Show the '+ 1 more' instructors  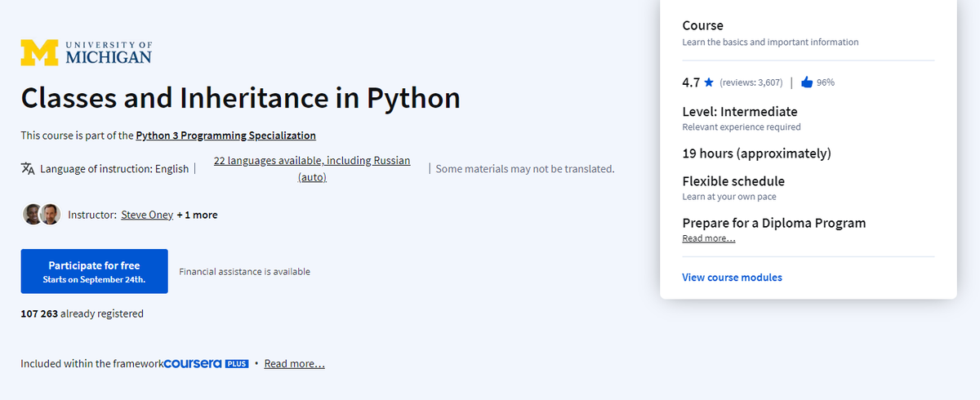197,215
